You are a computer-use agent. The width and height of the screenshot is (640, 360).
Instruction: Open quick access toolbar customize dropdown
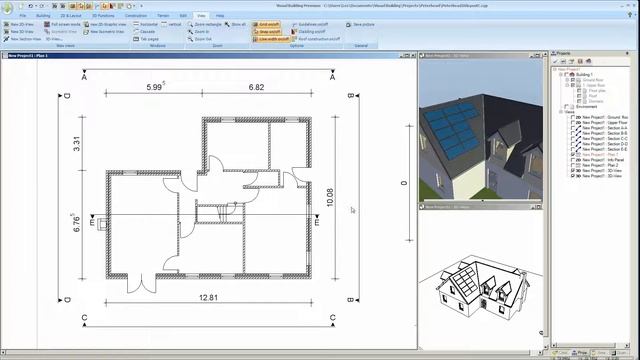[142, 6]
